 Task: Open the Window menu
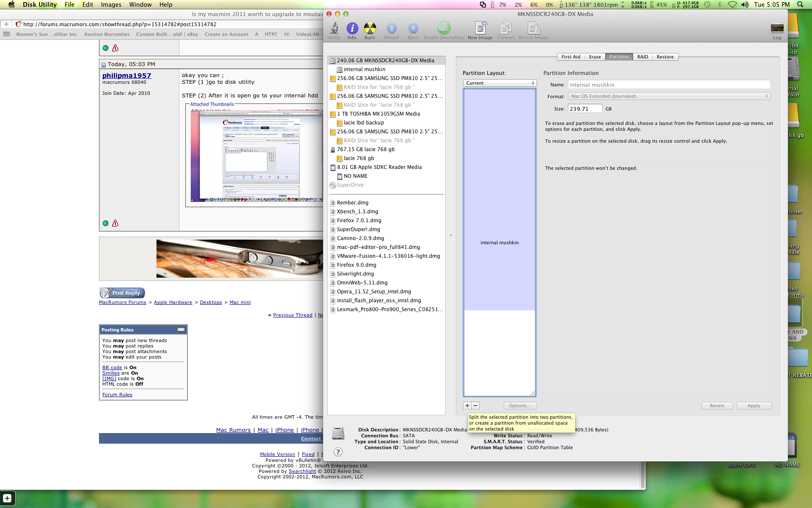click(x=140, y=5)
